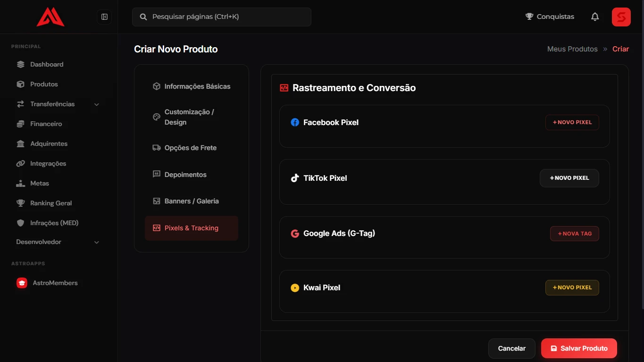This screenshot has height=362, width=644.
Task: Click the palette icon beside Customização / Design
Action: click(157, 117)
